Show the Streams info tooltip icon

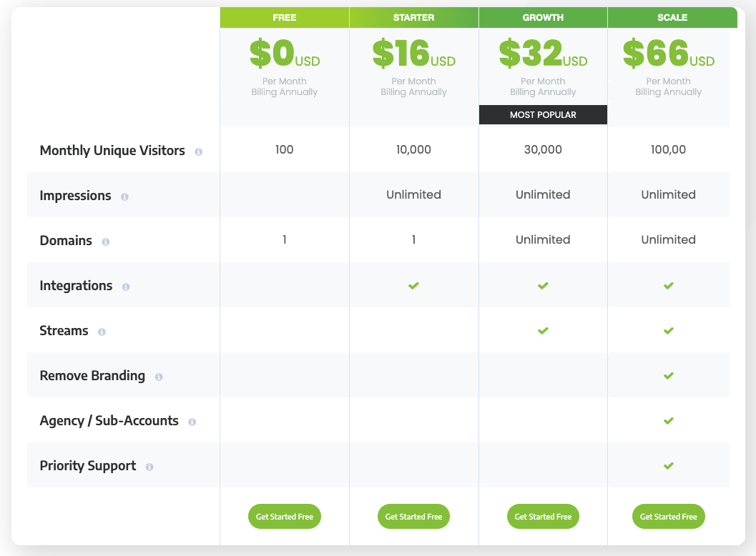(102, 332)
